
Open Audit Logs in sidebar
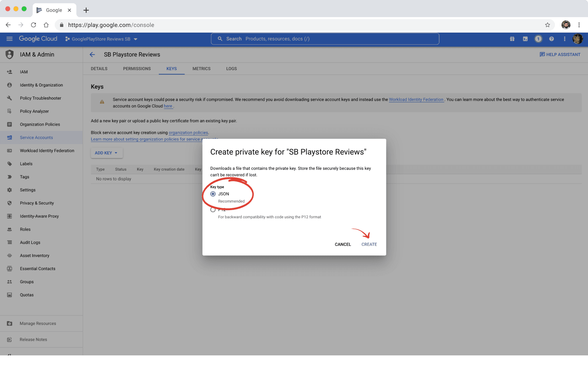click(41, 242)
